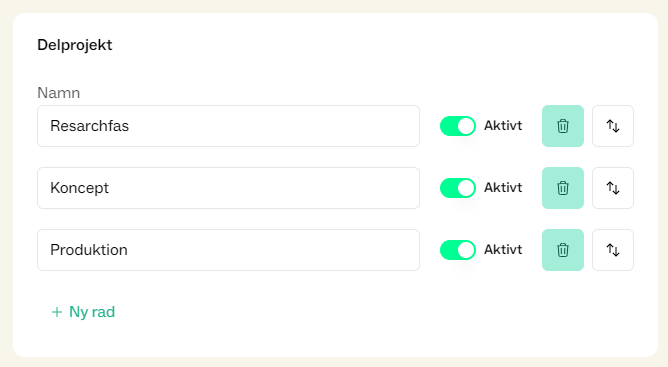Remove the Koncept row via trash icon
This screenshot has width=668, height=367.
point(562,188)
